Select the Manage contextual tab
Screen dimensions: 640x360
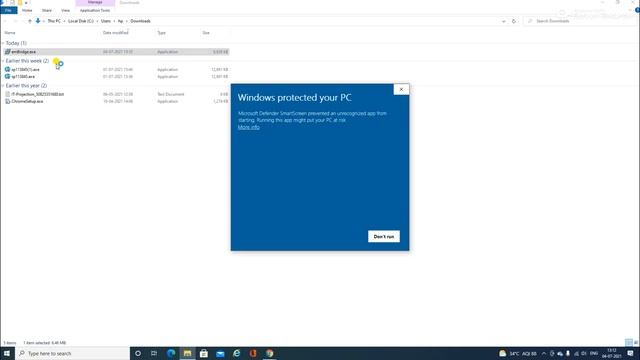pos(95,2)
